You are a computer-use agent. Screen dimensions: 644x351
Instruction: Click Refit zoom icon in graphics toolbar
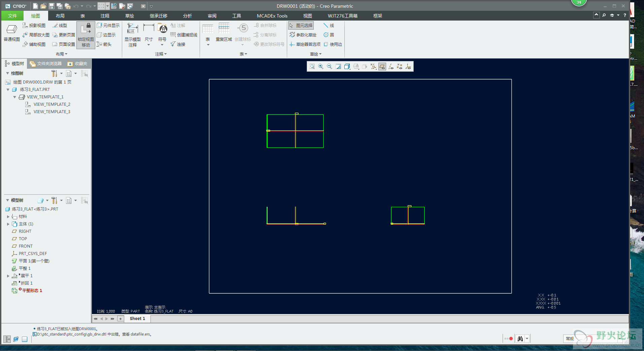[x=312, y=67]
